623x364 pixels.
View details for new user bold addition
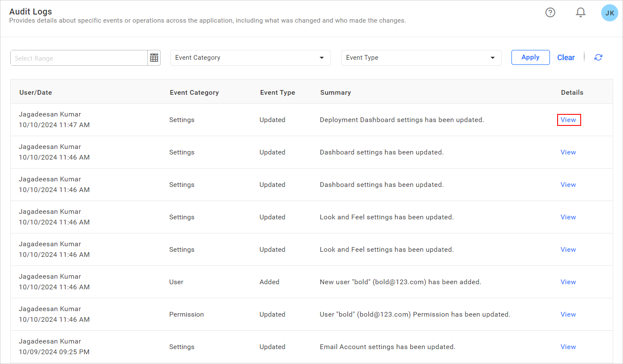[568, 282]
